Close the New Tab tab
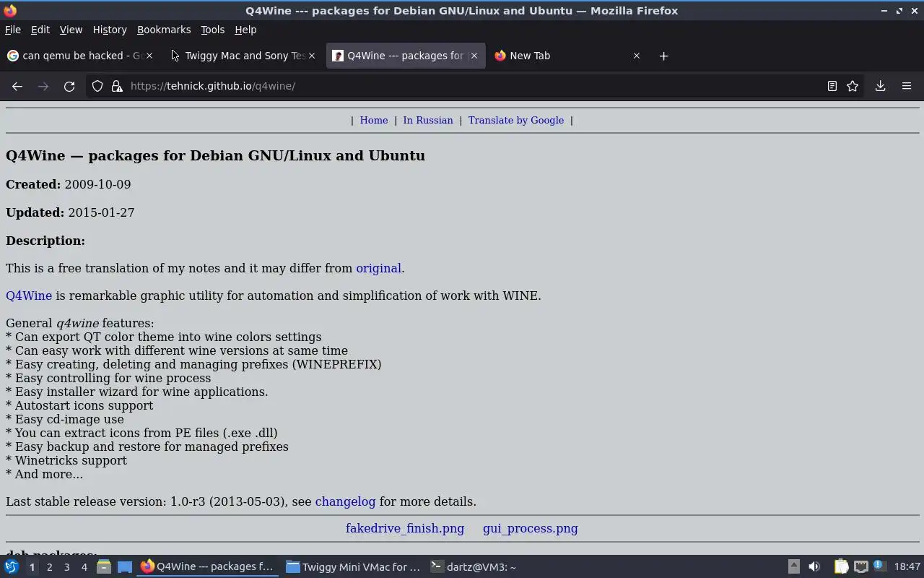The height and width of the screenshot is (578, 924). 637,56
